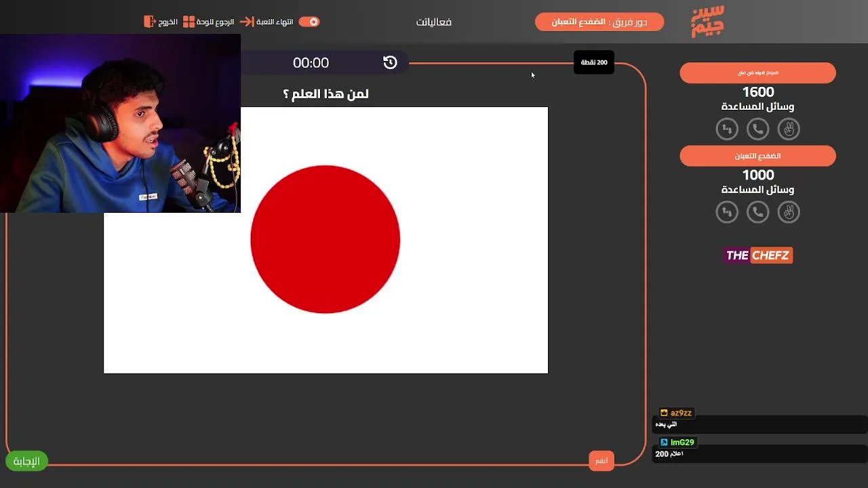Click the end-game arrow icon beside انتهاء اللعبة
868x488 pixels.
[x=247, y=22]
